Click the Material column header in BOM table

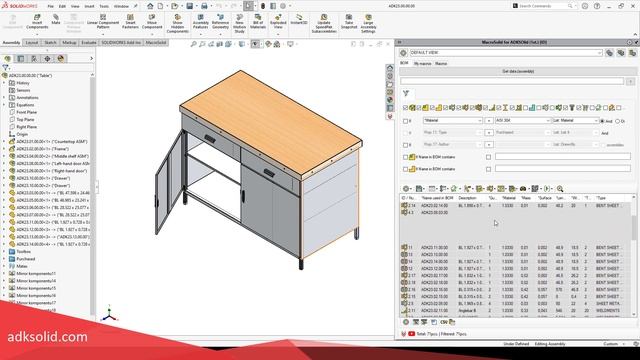(509, 198)
